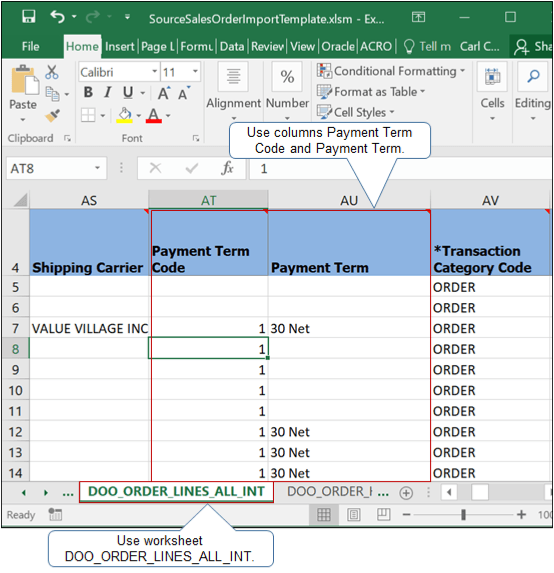Click Carl C... account name

(x=479, y=46)
